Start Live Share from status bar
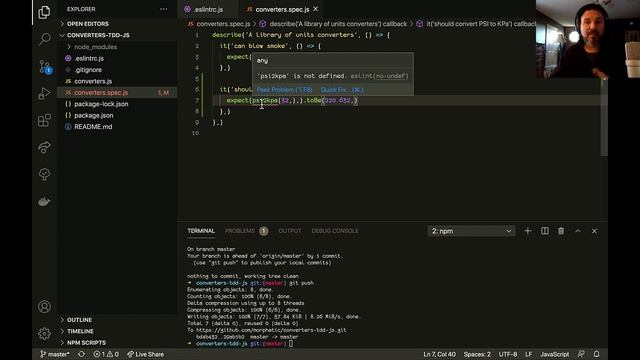This screenshot has width=640, height=360. click(146, 354)
